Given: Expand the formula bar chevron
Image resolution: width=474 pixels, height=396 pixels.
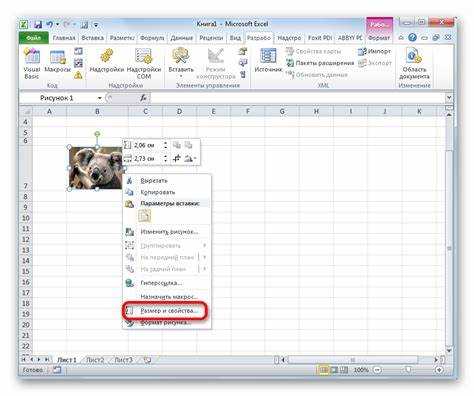Looking at the screenshot, I should (x=449, y=98).
